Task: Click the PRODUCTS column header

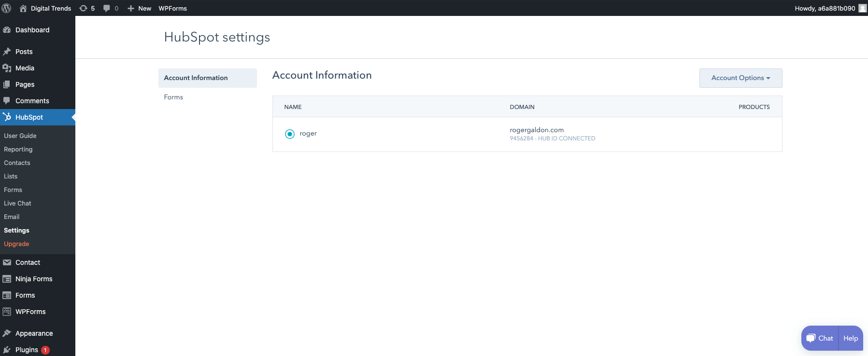Action: click(x=754, y=107)
